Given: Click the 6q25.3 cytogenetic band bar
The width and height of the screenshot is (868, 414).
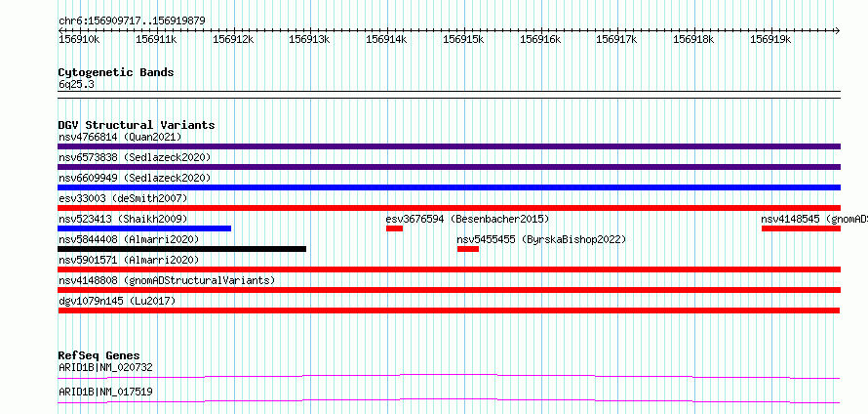Looking at the screenshot, I should (x=449, y=95).
